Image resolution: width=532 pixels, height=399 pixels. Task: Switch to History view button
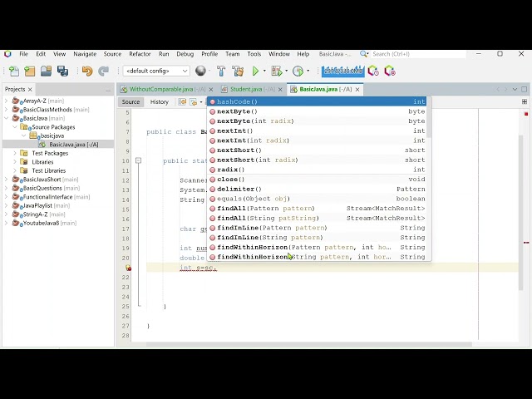(x=159, y=101)
